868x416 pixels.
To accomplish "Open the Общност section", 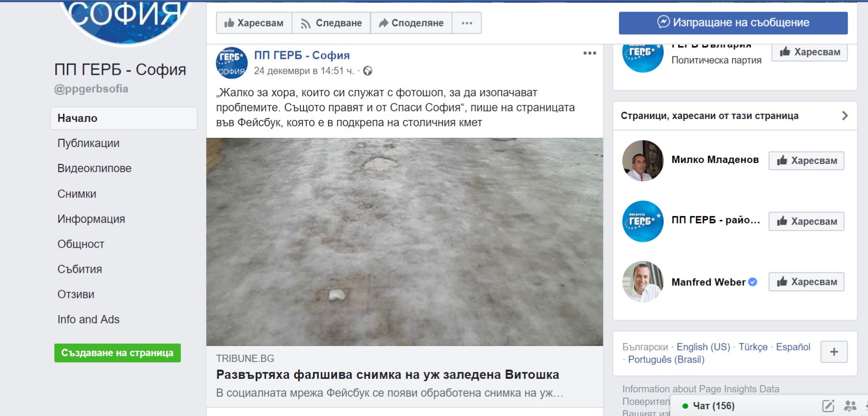I will coord(81,244).
